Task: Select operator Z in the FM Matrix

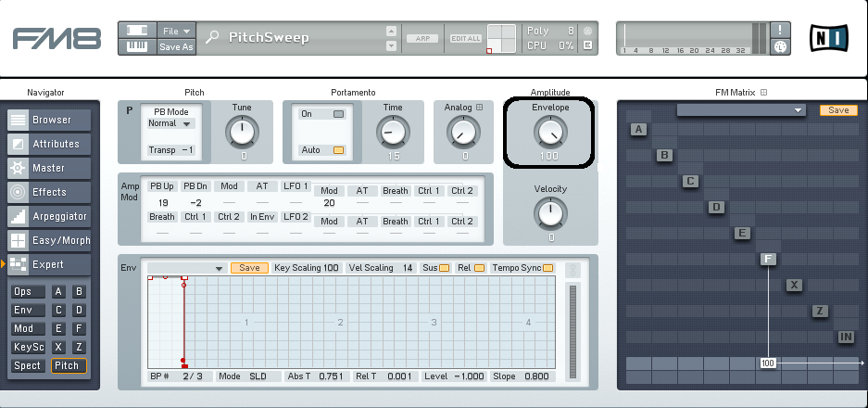Action: 820,311
